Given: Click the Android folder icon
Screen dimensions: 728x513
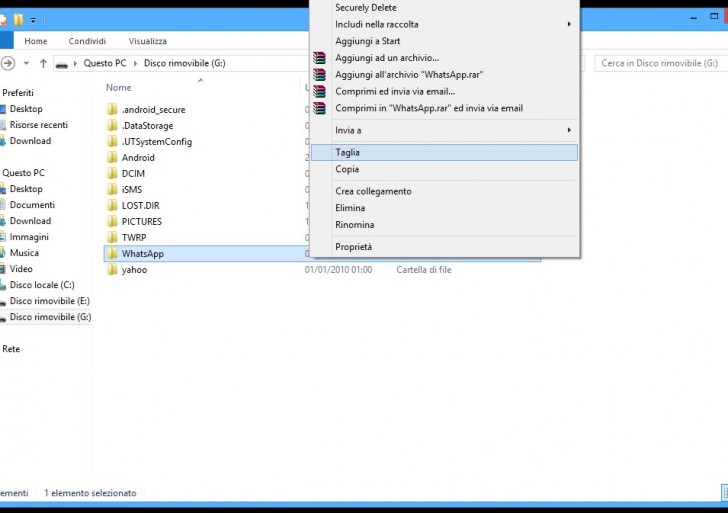Looking at the screenshot, I should point(112,157).
